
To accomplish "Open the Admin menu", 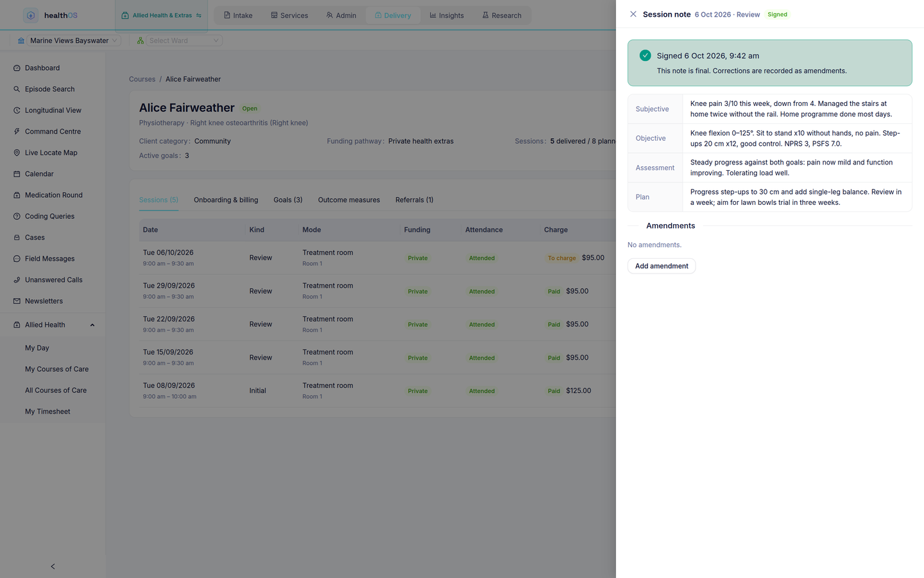I will (341, 15).
